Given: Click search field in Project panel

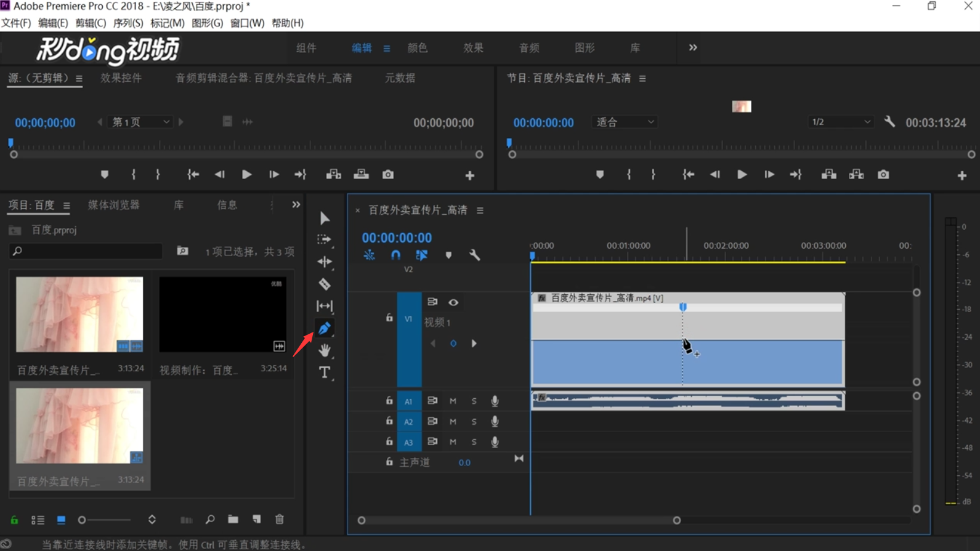Looking at the screenshot, I should tap(86, 251).
